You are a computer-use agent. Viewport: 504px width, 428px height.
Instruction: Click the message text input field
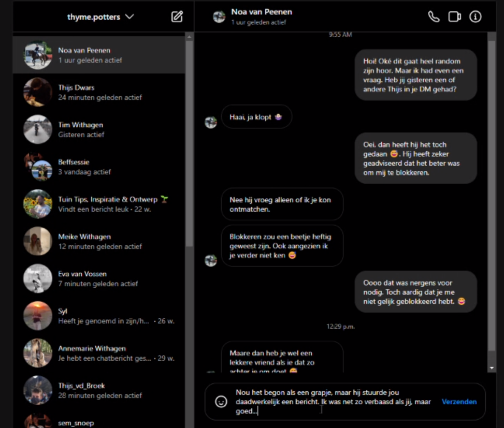pyautogui.click(x=332, y=402)
